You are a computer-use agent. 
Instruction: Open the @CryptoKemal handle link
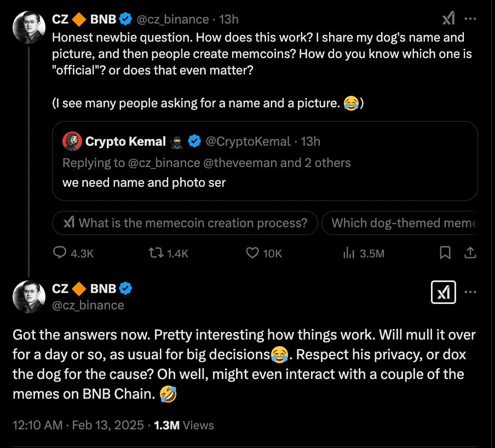tap(248, 141)
